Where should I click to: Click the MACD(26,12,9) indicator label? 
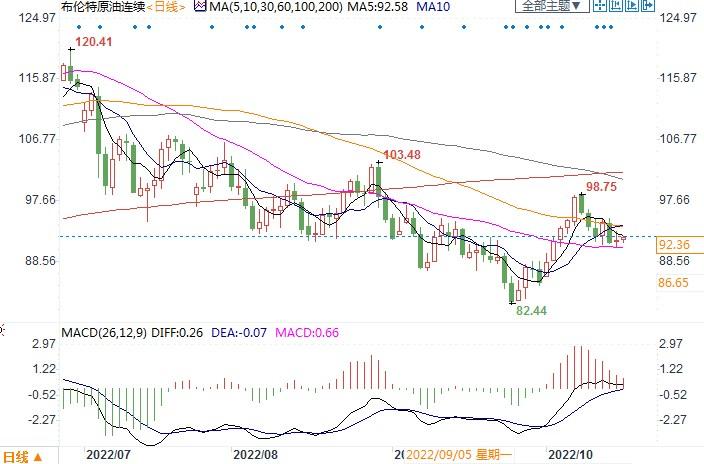(x=103, y=330)
